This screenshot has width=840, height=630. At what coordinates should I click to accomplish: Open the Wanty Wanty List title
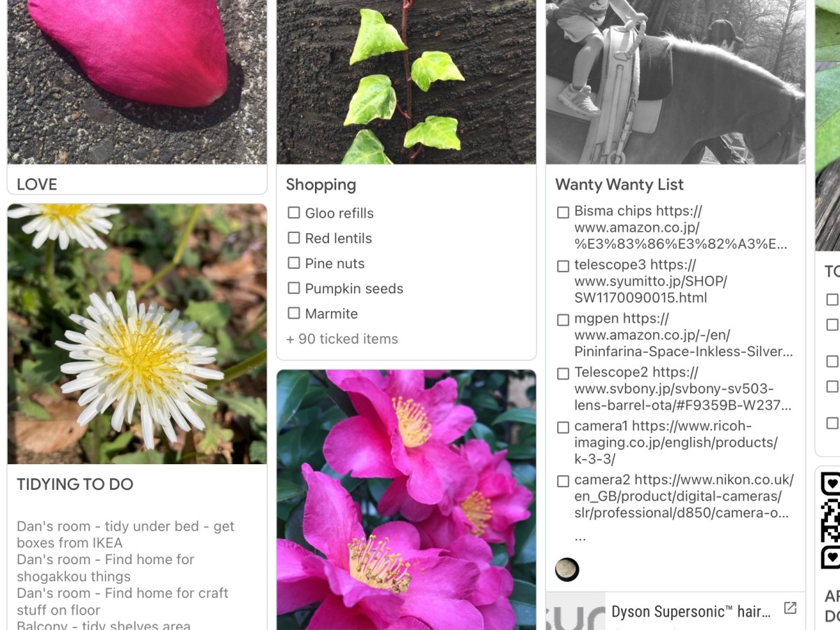point(619,185)
